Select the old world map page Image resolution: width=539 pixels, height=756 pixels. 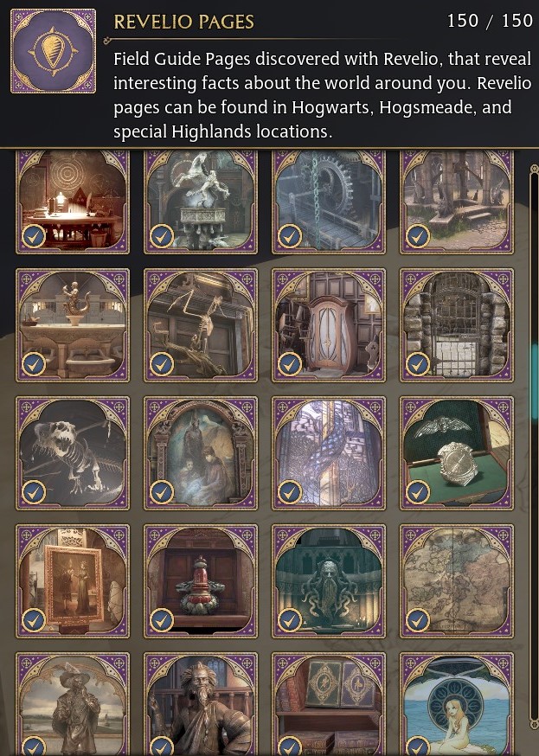457,581
